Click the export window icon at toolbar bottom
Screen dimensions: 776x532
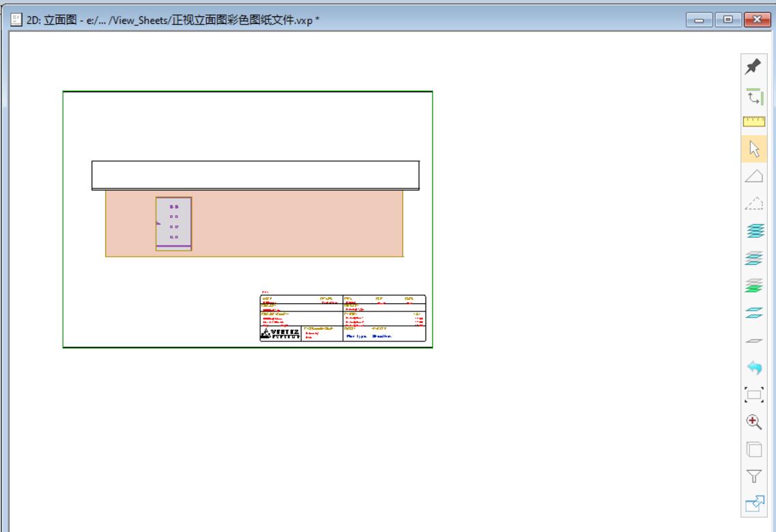point(754,504)
